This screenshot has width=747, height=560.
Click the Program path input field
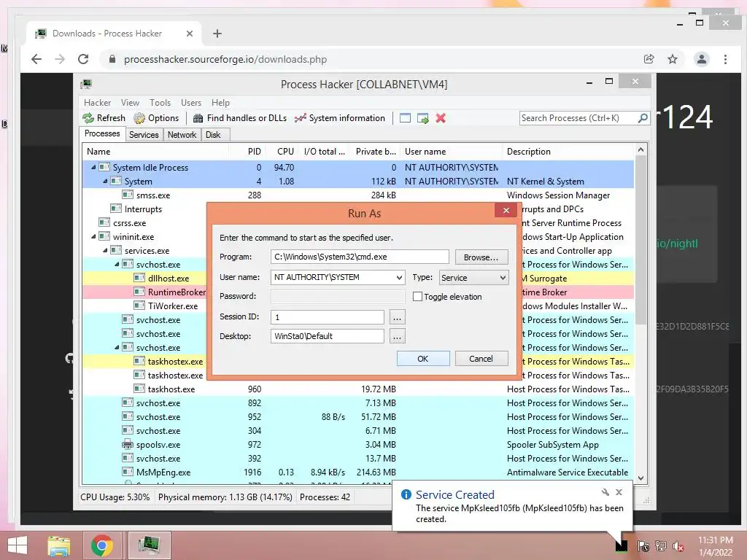tap(360, 257)
